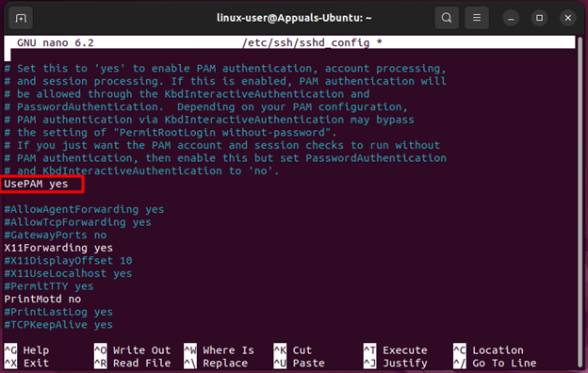The height and width of the screenshot is (373, 588).
Task: Click comment line 'and session processing'
Action: coord(225,81)
